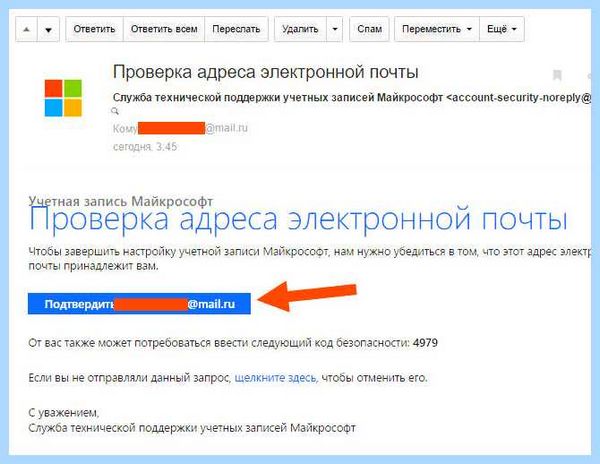Click the timestamp сегодня, 3:45
Image resolution: width=600 pixels, height=464 pixels.
pos(145,147)
